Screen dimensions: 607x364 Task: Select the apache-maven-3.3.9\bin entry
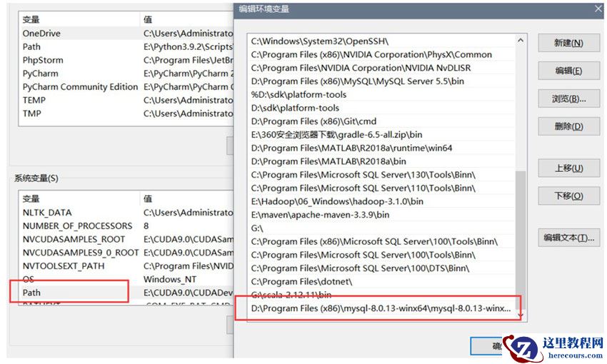click(x=382, y=215)
